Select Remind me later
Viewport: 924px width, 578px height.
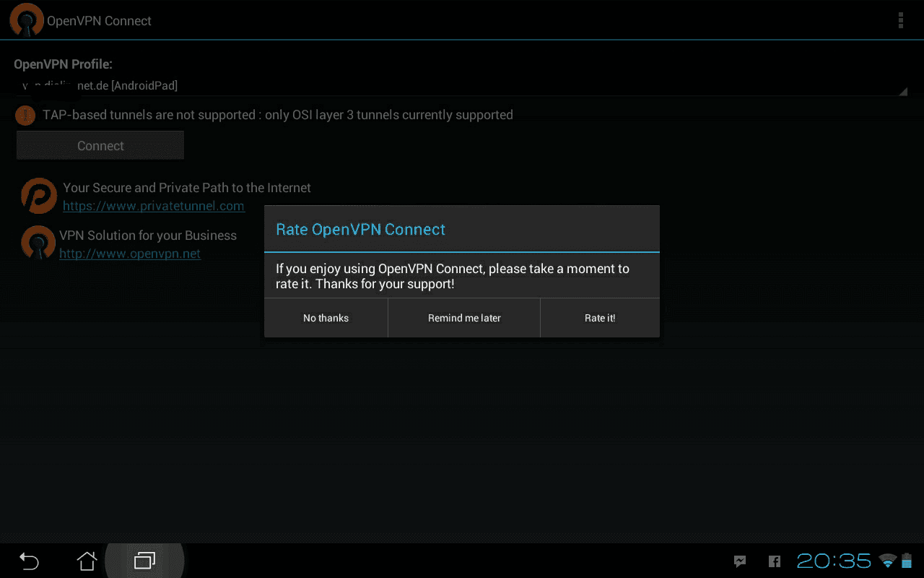click(x=464, y=318)
